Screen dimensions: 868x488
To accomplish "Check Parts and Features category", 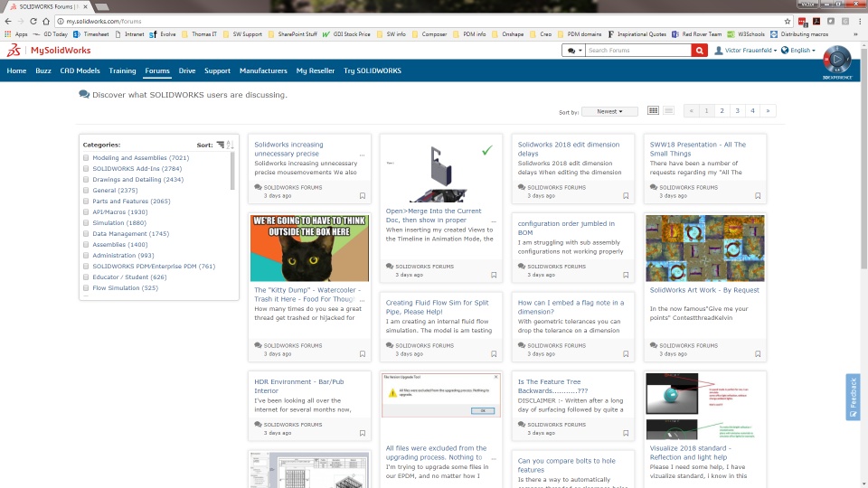I will (86, 202).
